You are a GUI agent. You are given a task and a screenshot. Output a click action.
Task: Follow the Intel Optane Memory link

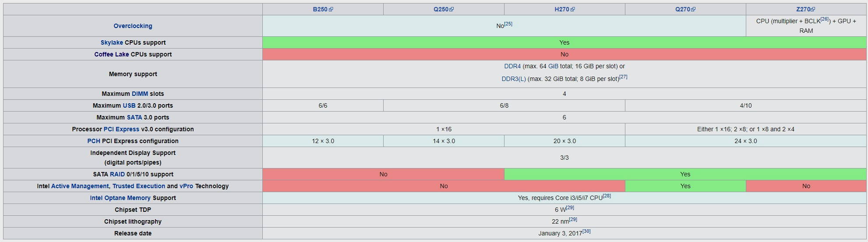(x=120, y=198)
